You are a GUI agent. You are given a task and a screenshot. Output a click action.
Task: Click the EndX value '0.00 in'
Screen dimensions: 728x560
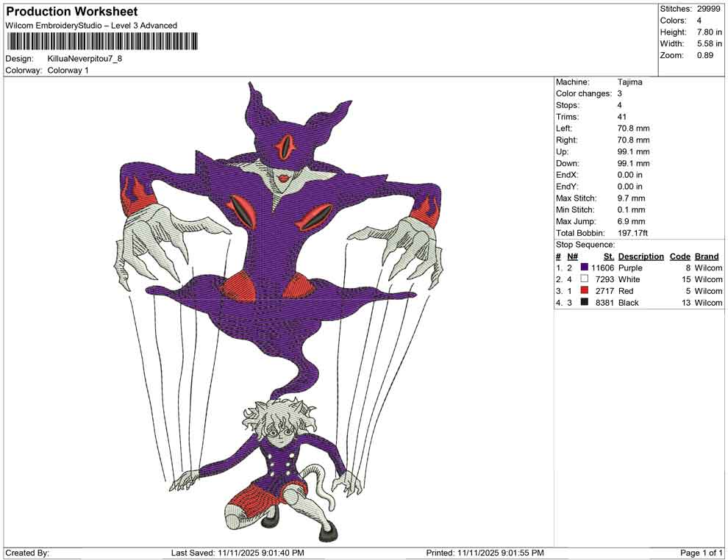(x=630, y=175)
